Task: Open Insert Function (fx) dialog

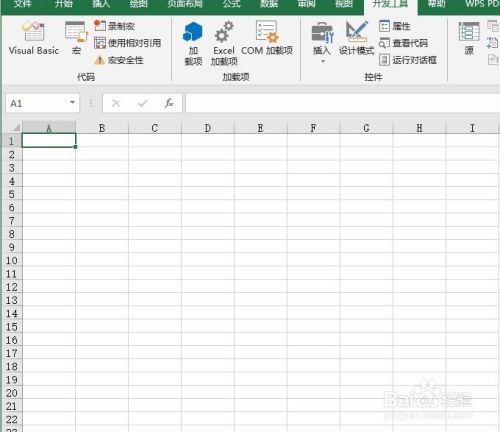Action: tap(169, 103)
